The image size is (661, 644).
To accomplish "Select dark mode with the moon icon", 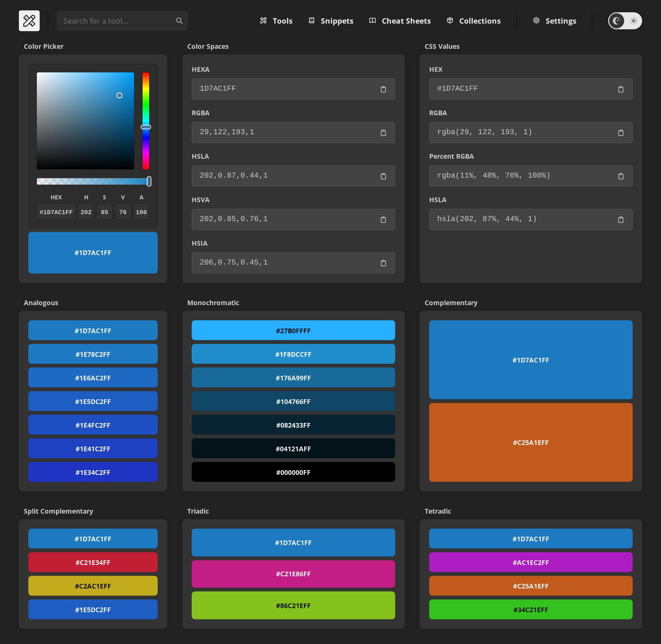I will [617, 21].
